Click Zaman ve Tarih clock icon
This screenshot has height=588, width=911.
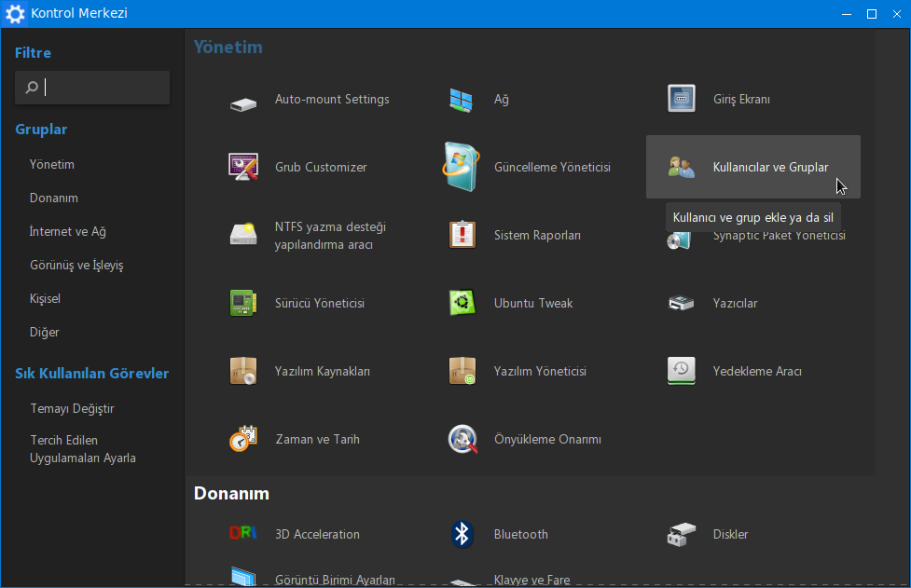pos(242,439)
